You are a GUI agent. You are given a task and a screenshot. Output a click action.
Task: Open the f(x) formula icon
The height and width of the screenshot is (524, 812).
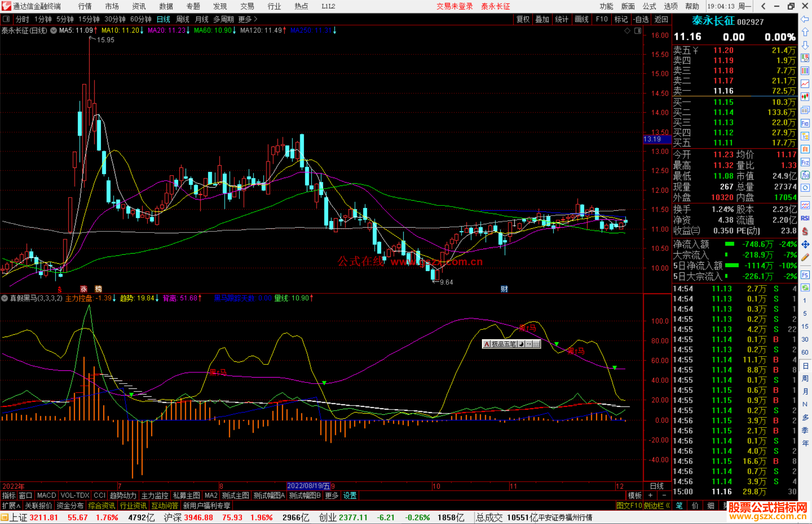pyautogui.click(x=805, y=175)
